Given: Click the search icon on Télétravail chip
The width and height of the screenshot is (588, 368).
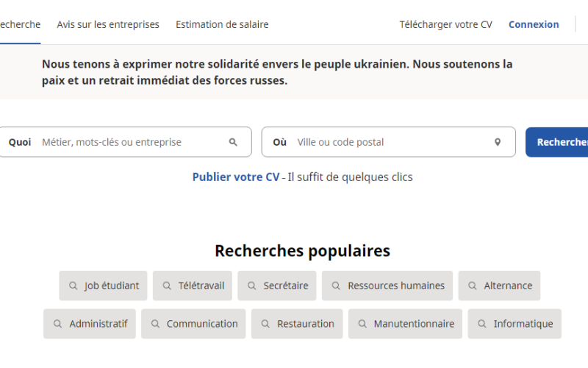Looking at the screenshot, I should pyautogui.click(x=166, y=286).
